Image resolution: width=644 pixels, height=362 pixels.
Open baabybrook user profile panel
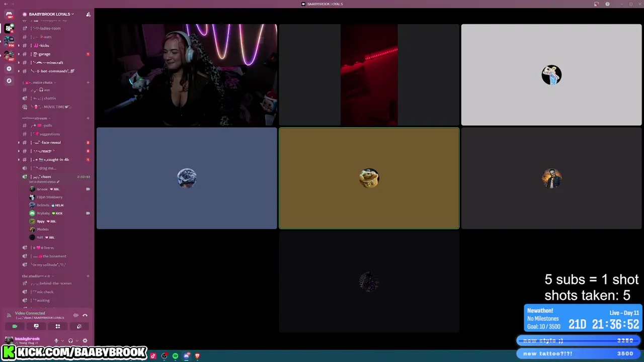click(27, 340)
